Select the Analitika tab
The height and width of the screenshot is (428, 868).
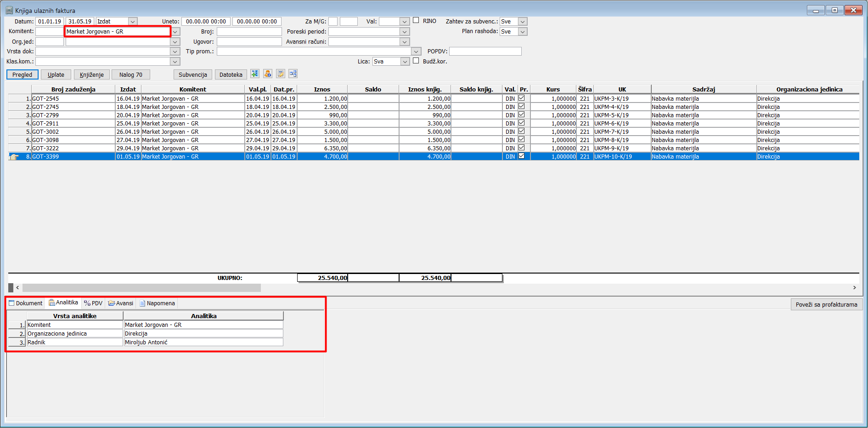pos(63,302)
